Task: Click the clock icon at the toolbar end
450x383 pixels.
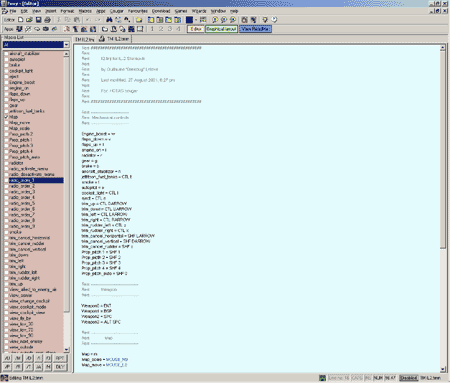Action: 274,20
